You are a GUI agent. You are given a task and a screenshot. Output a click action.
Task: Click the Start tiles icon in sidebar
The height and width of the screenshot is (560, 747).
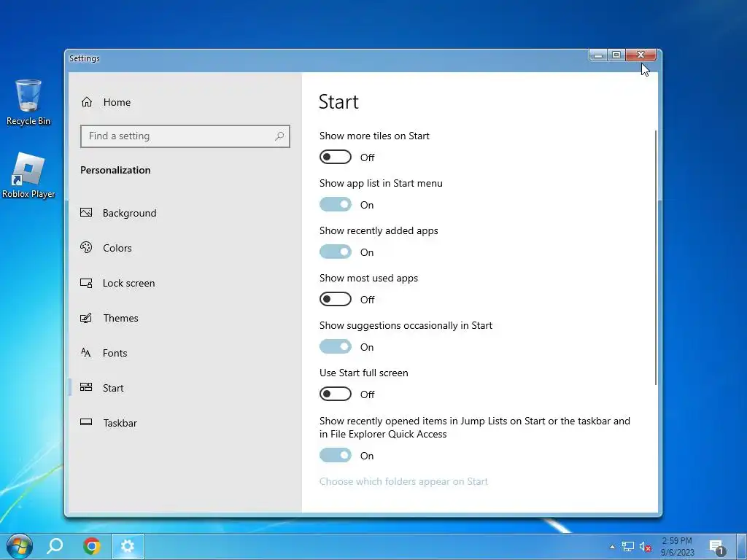(86, 386)
